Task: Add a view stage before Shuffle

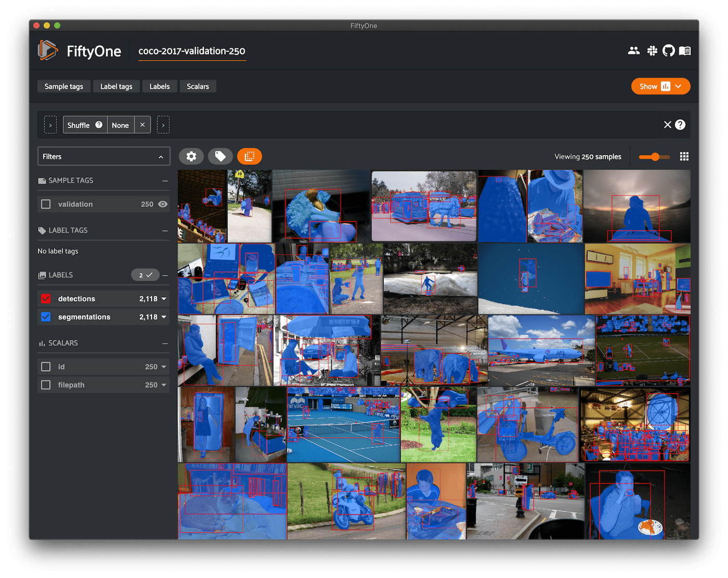Action: 50,125
